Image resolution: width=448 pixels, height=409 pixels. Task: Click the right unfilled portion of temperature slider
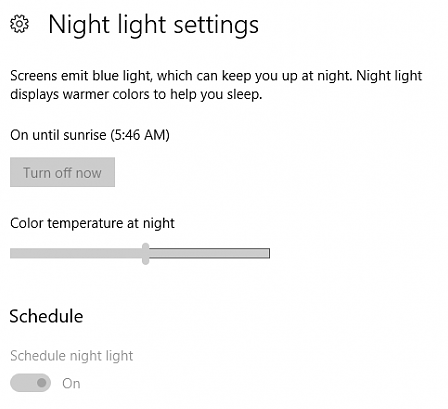click(x=209, y=254)
